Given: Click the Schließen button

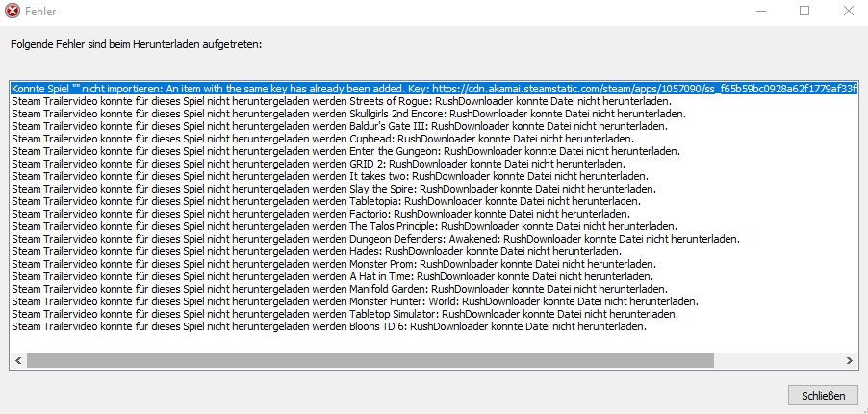Looking at the screenshot, I should point(823,396).
